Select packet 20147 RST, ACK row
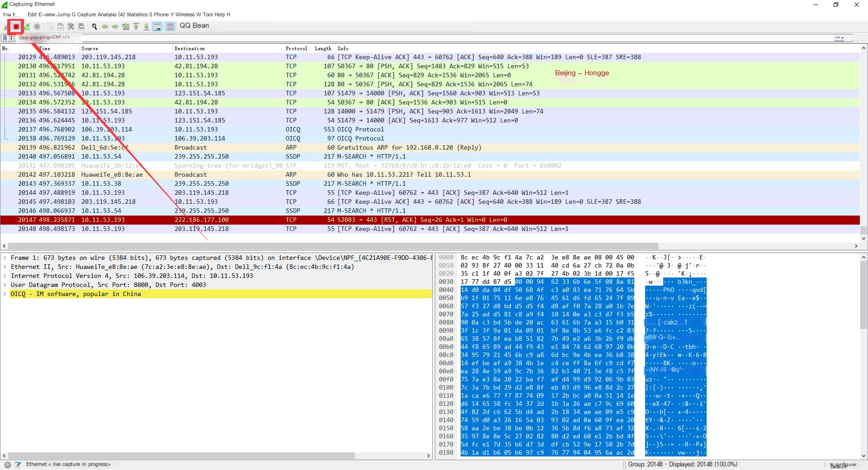 pyautogui.click(x=430, y=220)
